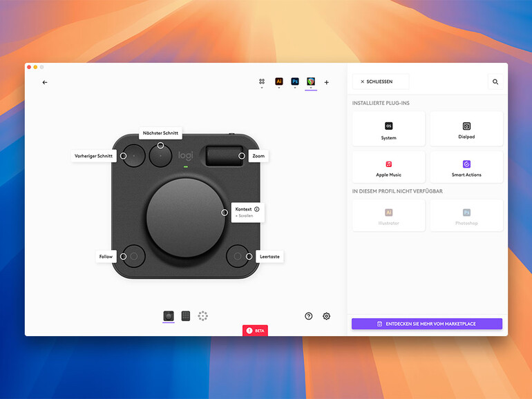Switch to the Photoshop profile icon
This screenshot has height=399, width=532.
pos(295,81)
